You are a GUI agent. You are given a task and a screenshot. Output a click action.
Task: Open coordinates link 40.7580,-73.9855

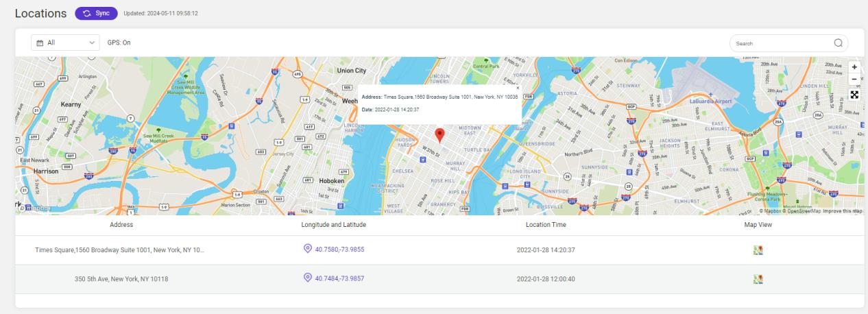pyautogui.click(x=339, y=250)
